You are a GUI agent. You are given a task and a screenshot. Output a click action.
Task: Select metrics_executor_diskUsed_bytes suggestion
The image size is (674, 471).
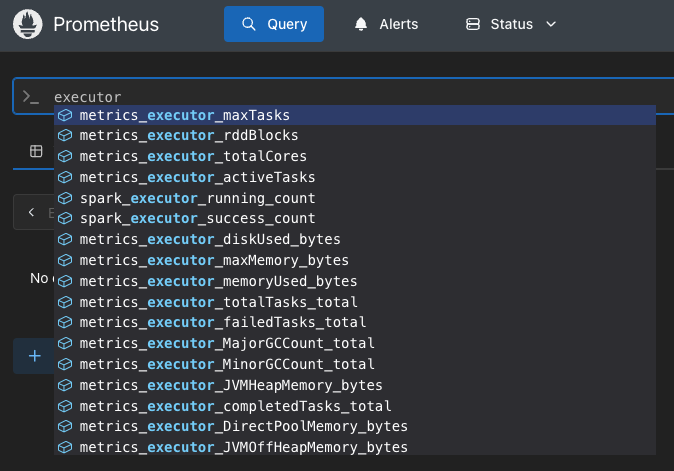pos(355,239)
